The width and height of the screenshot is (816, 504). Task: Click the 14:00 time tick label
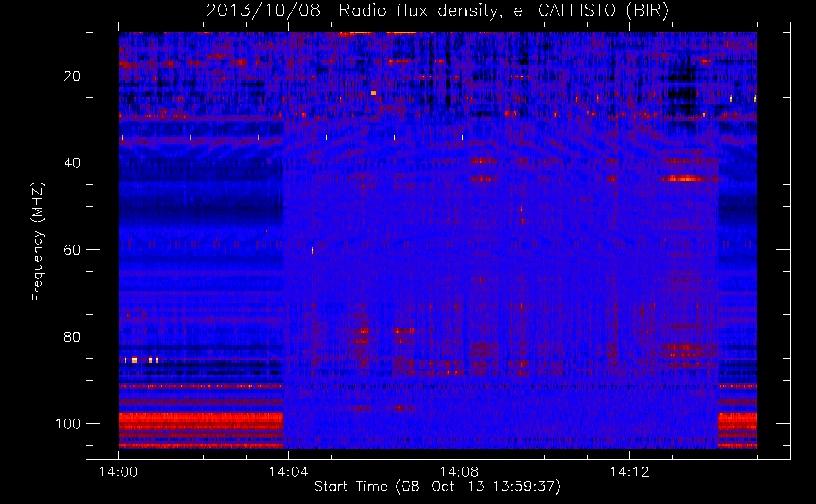(x=119, y=472)
